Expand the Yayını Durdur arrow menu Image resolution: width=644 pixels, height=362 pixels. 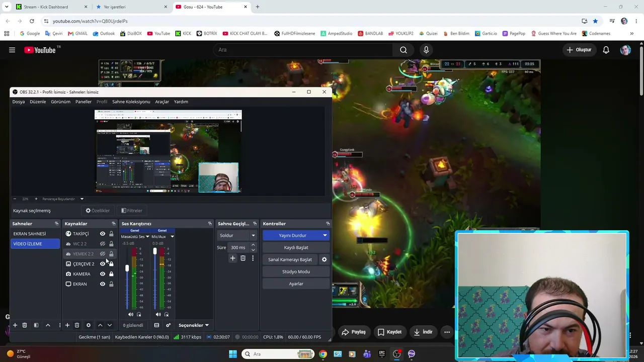click(x=325, y=235)
